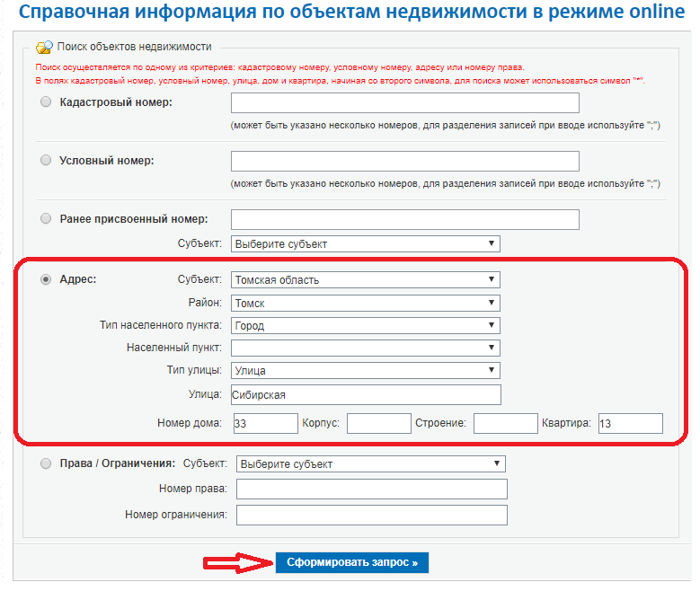Focus the Номер права input field
This screenshot has width=700, height=591.
coord(371,489)
